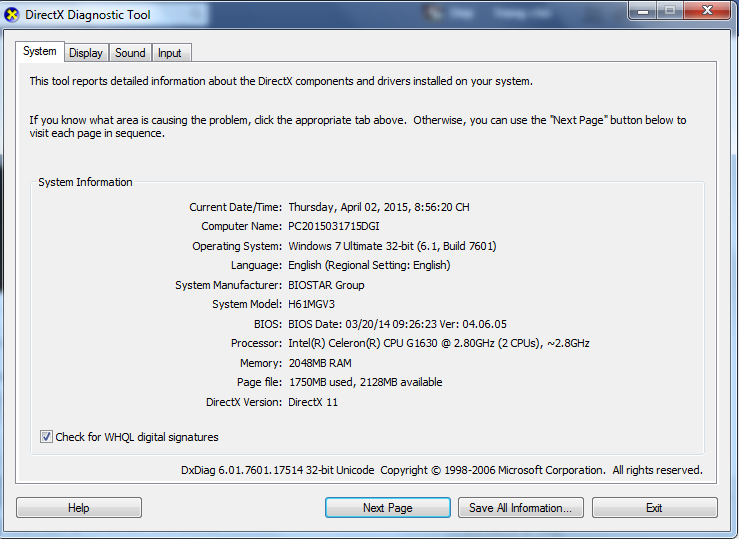Click the DirectX 11 version value
Viewport: 739px width, 539px height.
click(313, 402)
